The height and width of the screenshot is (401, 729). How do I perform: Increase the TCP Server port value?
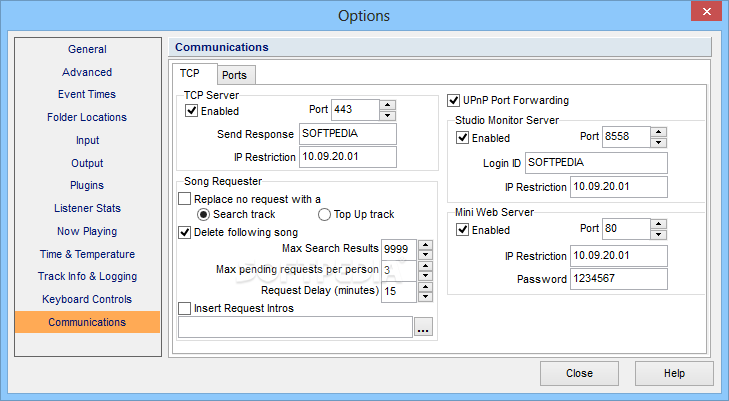[x=387, y=105]
